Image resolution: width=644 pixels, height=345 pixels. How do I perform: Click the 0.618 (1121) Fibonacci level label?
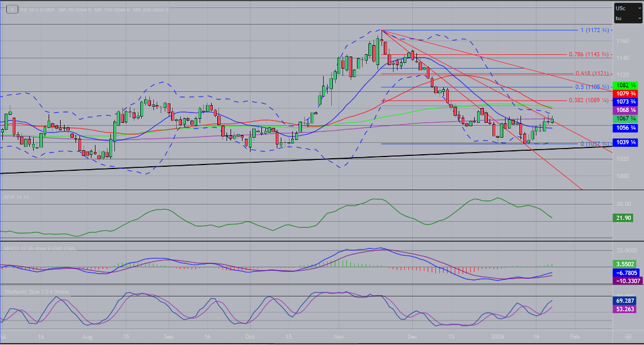click(x=589, y=74)
